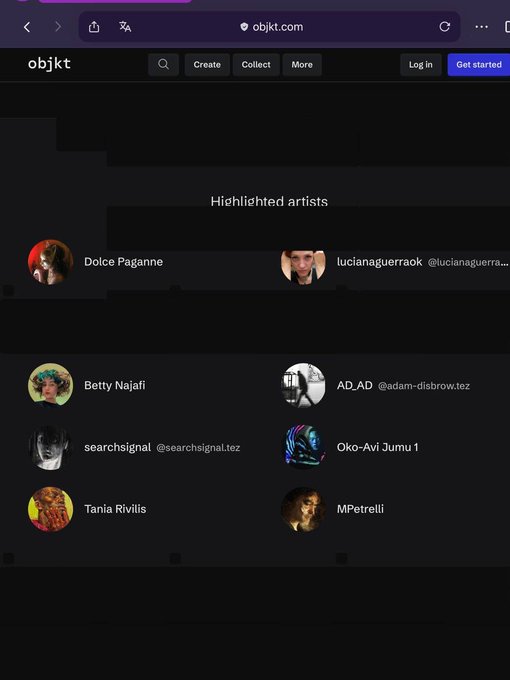The image size is (510, 680).
Task: Open Tania Rivilis's avatar picture
Action: pyautogui.click(x=50, y=509)
